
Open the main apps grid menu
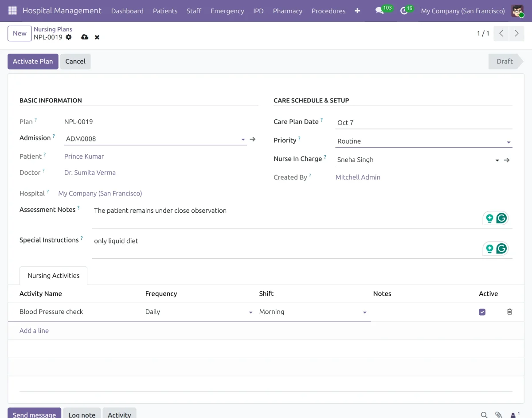[x=12, y=11]
